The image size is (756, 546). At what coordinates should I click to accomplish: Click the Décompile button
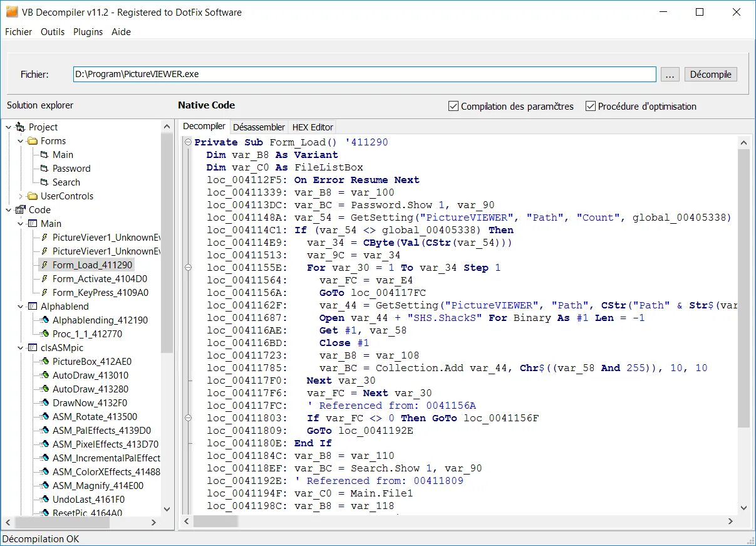[710, 74]
